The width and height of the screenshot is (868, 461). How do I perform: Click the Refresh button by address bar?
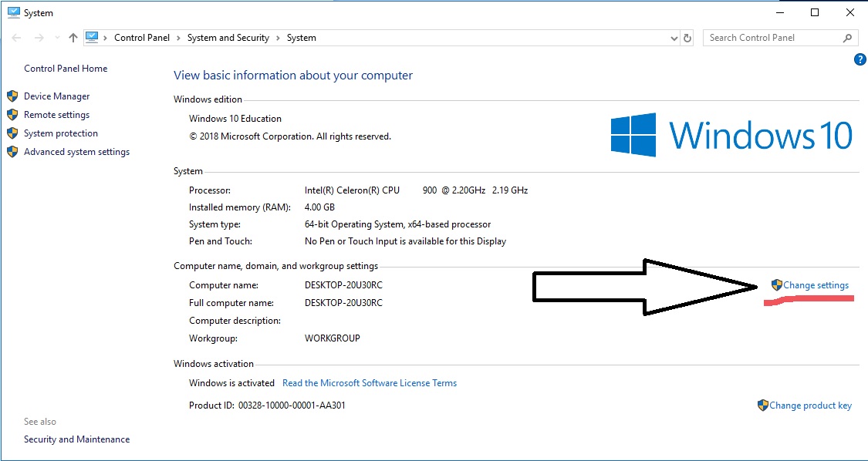689,38
